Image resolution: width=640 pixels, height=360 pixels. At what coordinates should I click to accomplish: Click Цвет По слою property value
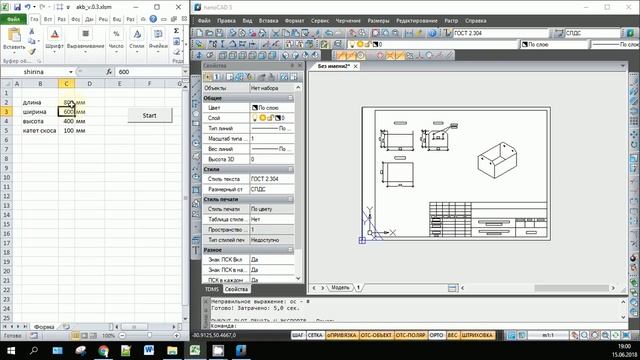pos(271,108)
